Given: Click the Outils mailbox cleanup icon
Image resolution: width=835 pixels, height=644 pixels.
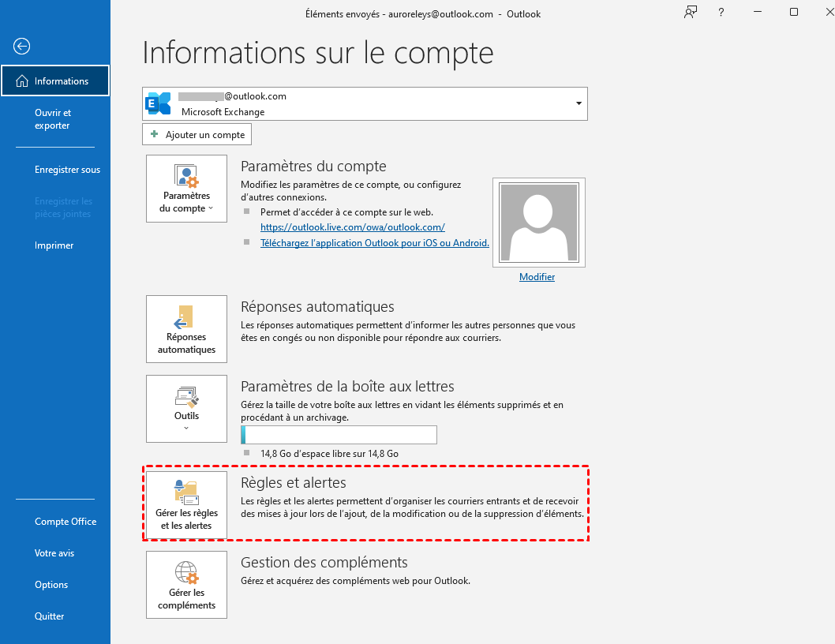Looking at the screenshot, I should (186, 396).
